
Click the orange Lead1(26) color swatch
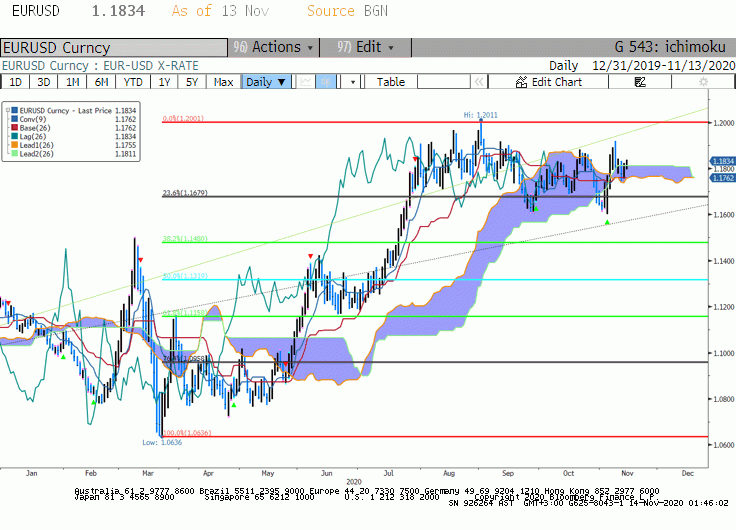(15, 145)
